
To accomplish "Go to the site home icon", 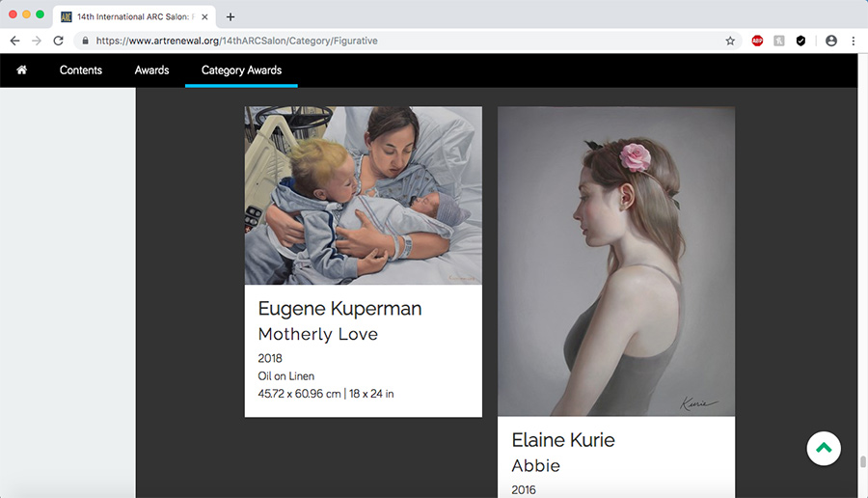I will tap(21, 69).
